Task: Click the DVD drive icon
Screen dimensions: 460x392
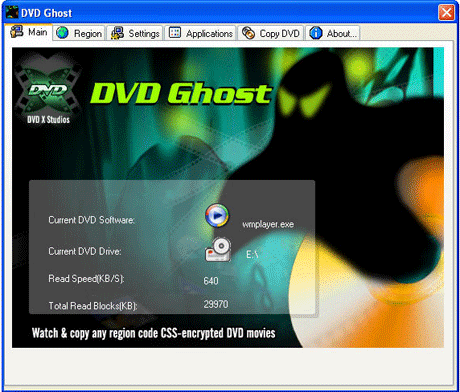Action: click(218, 249)
